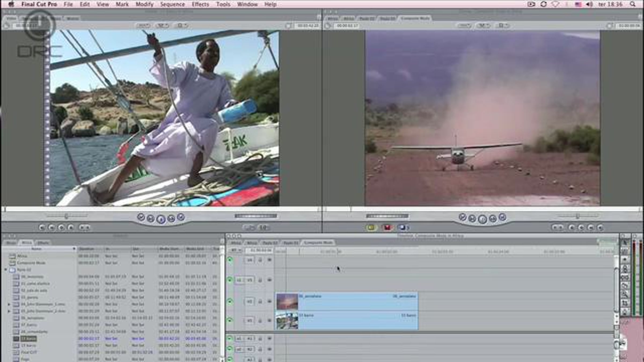The width and height of the screenshot is (644, 362).
Task: Select the Selection arrow tool in palette
Action: [625, 243]
